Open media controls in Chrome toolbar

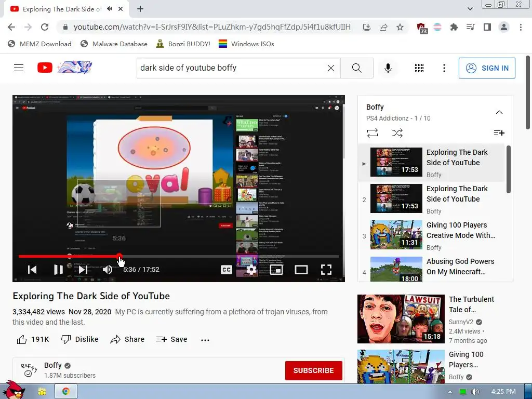pos(470,27)
